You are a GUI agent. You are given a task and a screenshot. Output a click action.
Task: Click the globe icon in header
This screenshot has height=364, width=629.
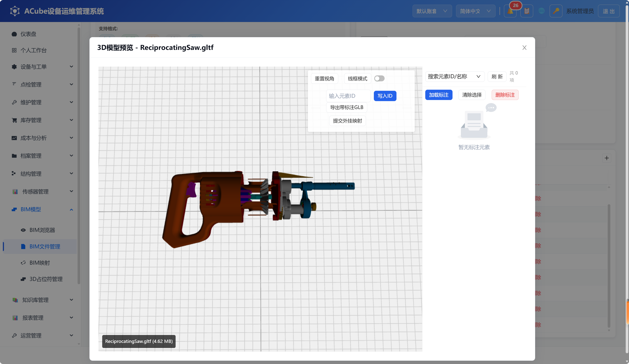541,11
